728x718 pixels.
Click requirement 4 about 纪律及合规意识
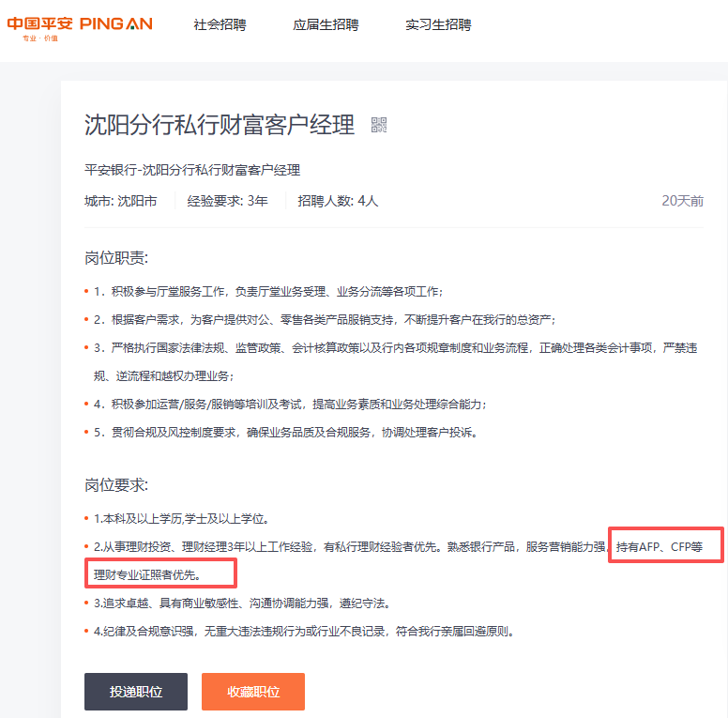pos(305,631)
